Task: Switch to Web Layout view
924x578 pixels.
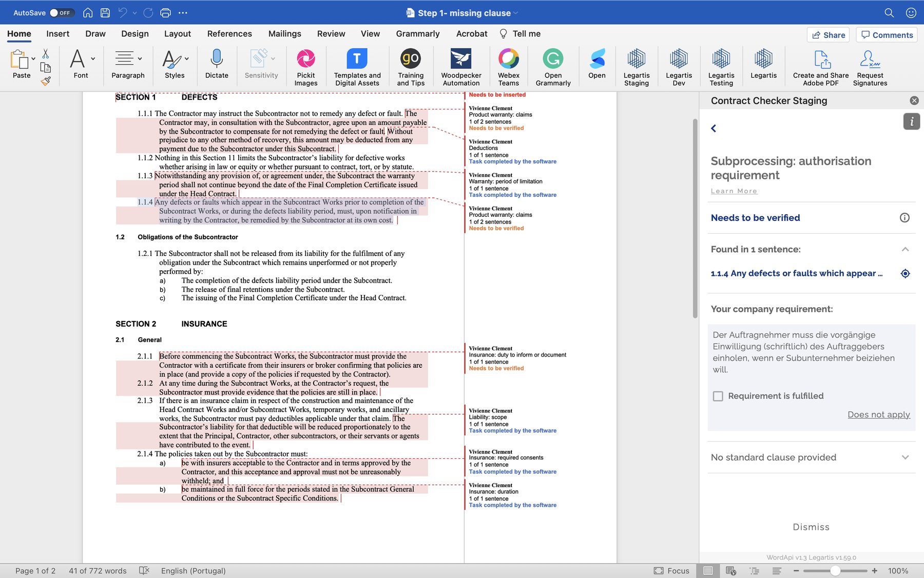Action: point(731,571)
